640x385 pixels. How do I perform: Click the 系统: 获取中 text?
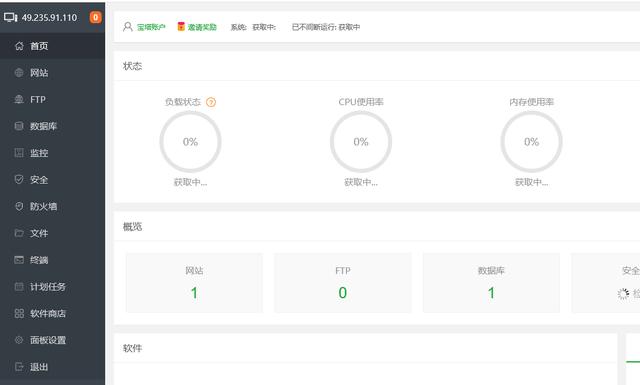(x=253, y=27)
